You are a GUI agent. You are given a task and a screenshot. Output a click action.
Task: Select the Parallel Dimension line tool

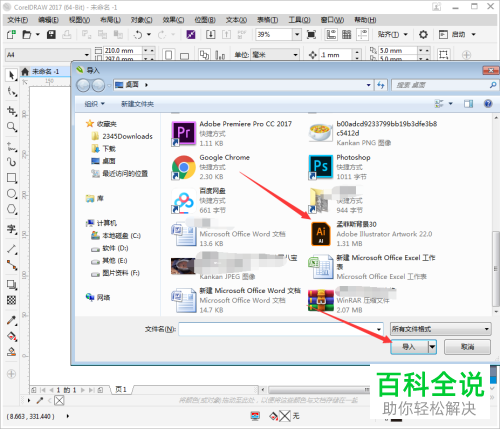(12, 249)
